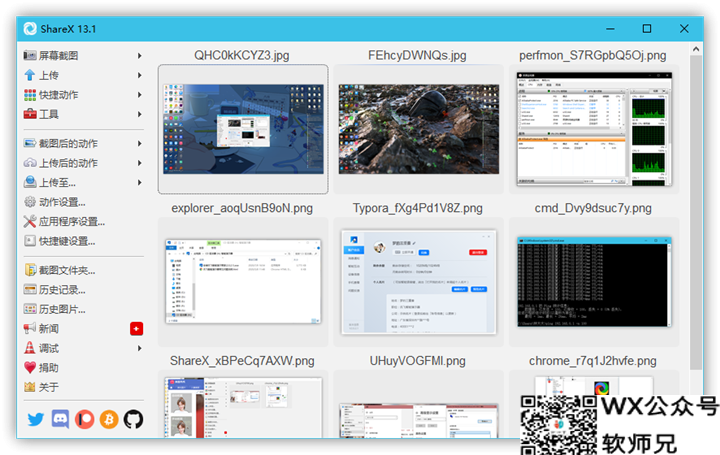Open the 上传后的动作 menu item
The image size is (720, 455).
pyautogui.click(x=83, y=163)
